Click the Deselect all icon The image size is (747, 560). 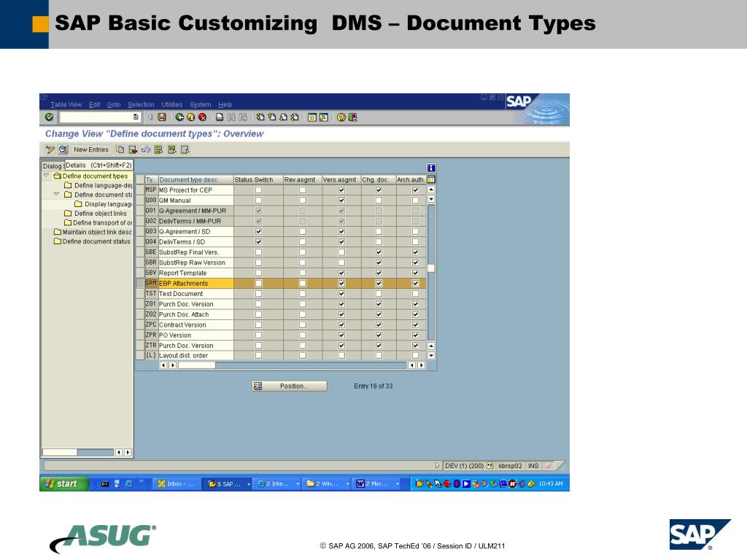click(185, 149)
